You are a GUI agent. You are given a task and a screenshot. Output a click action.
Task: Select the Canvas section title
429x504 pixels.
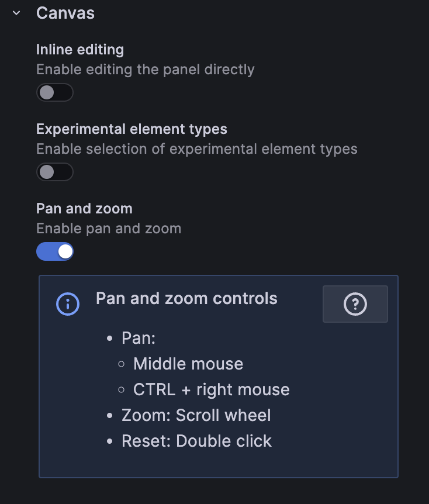pyautogui.click(x=65, y=12)
